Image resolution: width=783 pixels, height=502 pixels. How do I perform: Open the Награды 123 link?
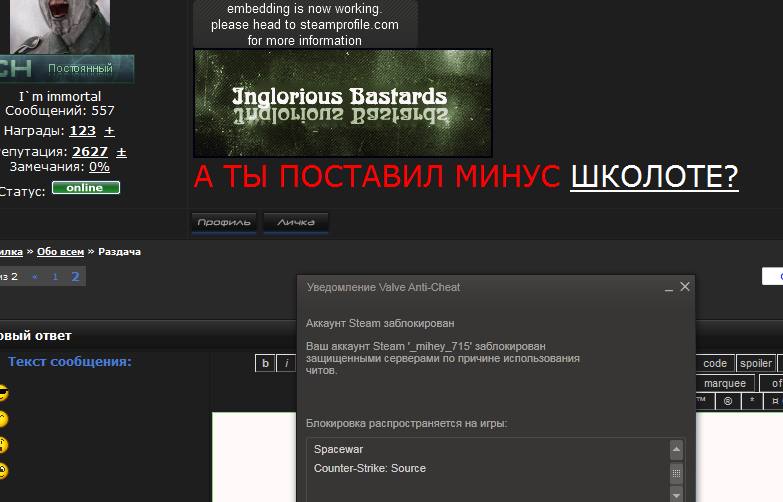click(82, 131)
